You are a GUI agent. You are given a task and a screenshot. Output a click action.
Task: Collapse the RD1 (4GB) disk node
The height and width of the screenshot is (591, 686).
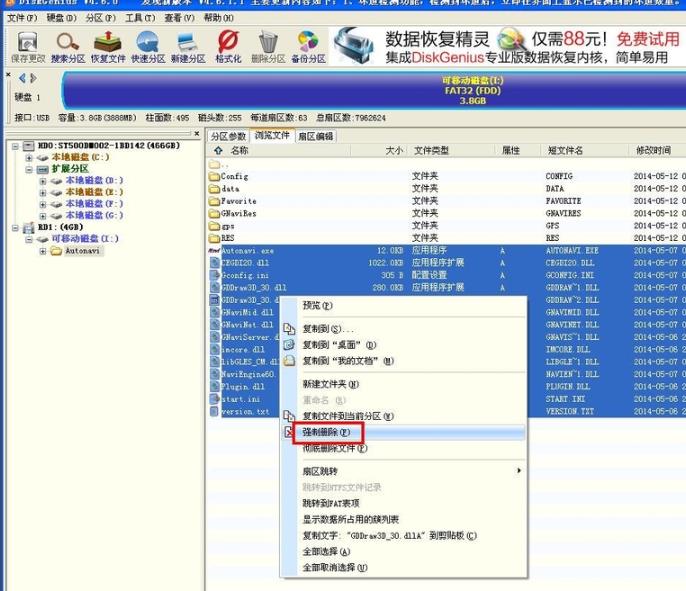pyautogui.click(x=15, y=227)
